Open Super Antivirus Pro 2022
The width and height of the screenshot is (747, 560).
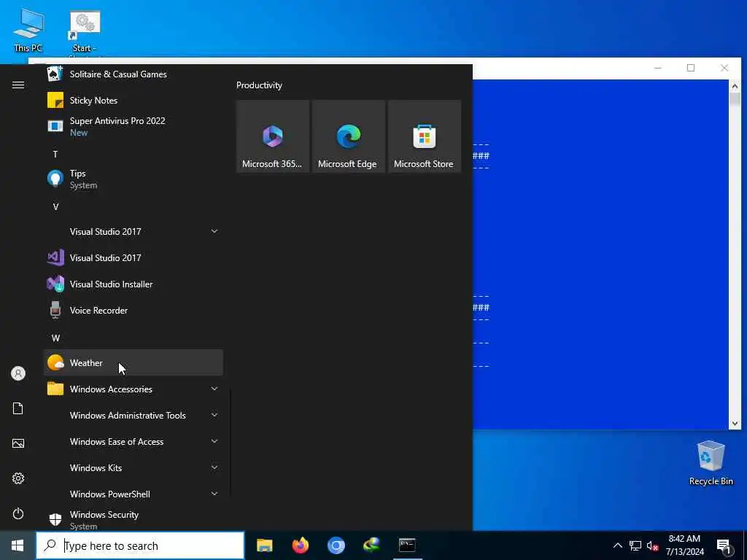133,127
